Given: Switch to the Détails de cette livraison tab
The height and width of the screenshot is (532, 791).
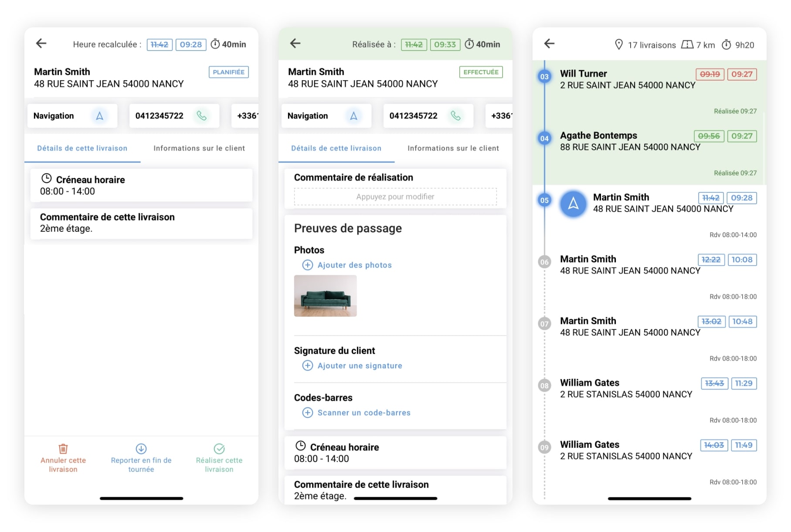Looking at the screenshot, I should (x=82, y=148).
